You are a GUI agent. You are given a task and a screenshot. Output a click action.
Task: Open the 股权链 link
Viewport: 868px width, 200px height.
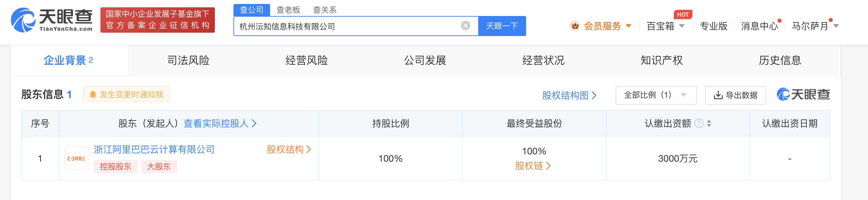533,166
